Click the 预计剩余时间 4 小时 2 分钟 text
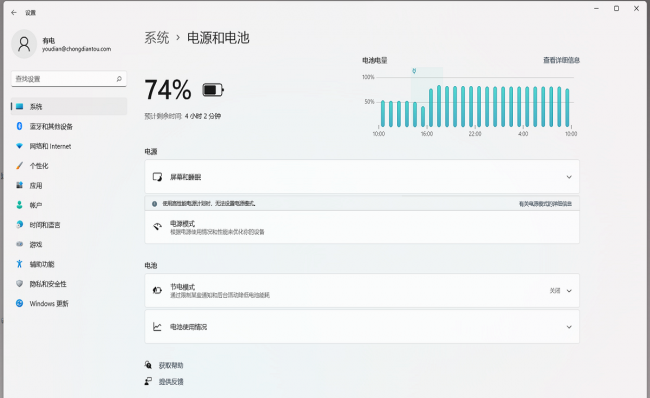 (x=182, y=116)
